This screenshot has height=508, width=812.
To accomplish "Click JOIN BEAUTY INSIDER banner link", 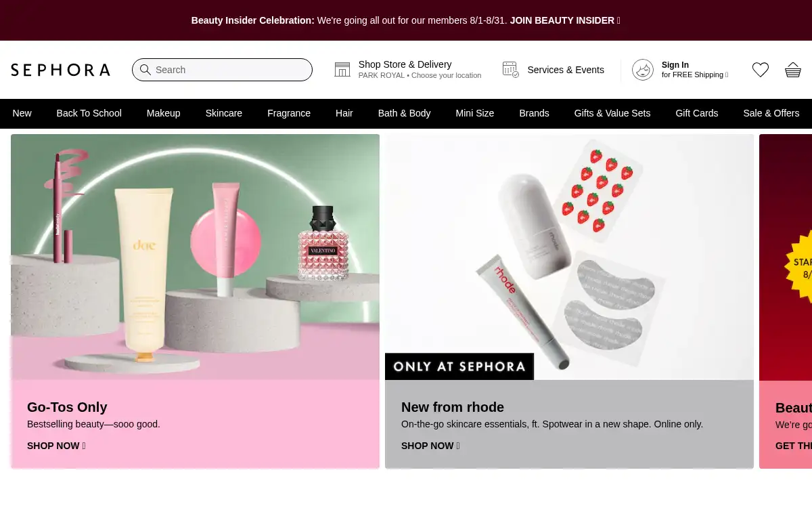I will (565, 20).
